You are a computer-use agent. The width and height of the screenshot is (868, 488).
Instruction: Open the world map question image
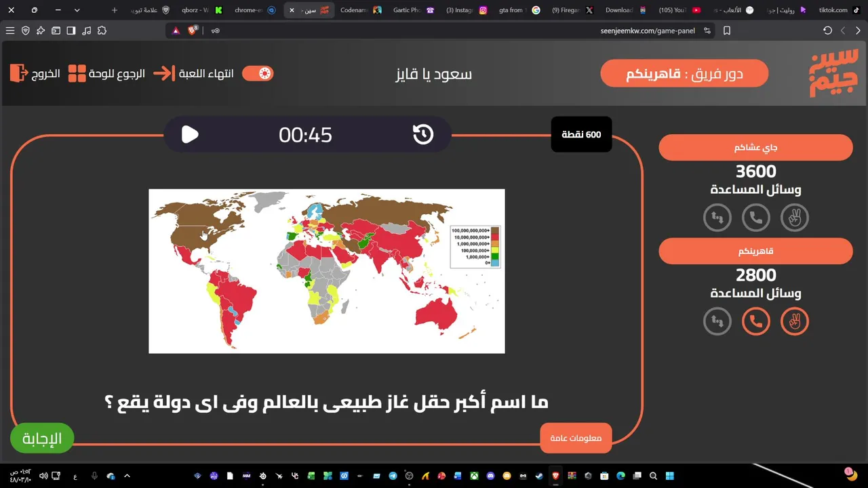[x=327, y=271]
